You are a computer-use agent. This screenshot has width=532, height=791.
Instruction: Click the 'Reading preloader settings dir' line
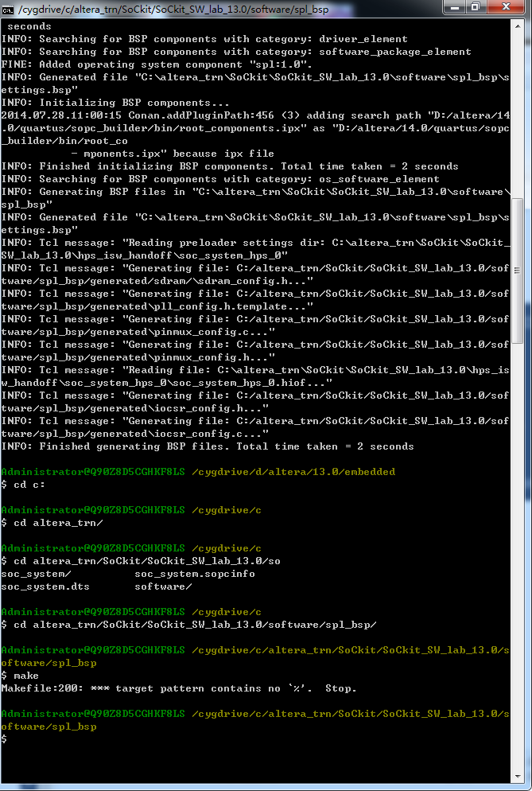tap(255, 243)
